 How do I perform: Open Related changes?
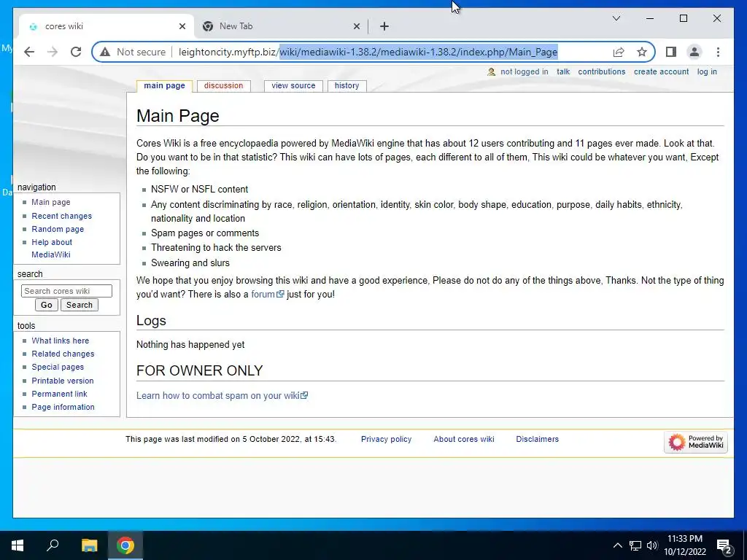[63, 354]
